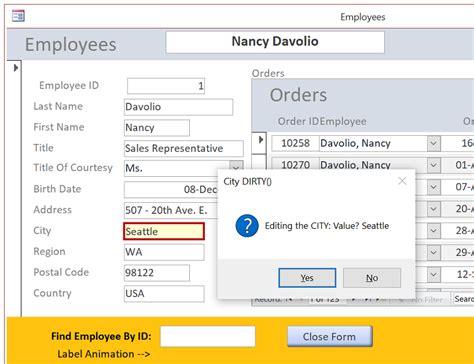Click the Employee column header in Orders
This screenshot has height=364, width=474.
click(343, 121)
